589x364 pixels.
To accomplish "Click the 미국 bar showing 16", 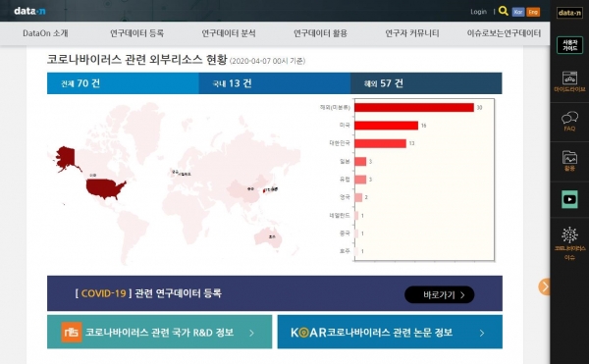I will (386, 126).
